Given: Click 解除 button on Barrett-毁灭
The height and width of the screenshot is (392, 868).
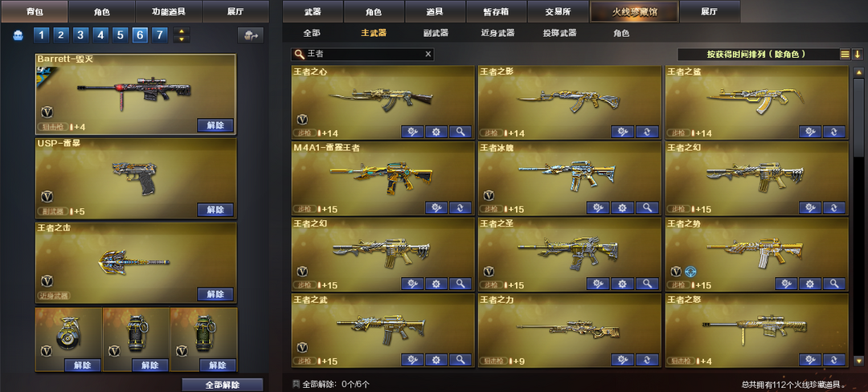Looking at the screenshot, I should [x=215, y=125].
